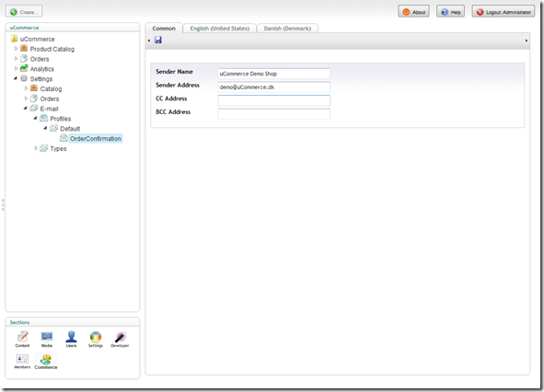Click the right arrow at toolbar end
Viewport: 544px width, 392px height.
coord(527,40)
